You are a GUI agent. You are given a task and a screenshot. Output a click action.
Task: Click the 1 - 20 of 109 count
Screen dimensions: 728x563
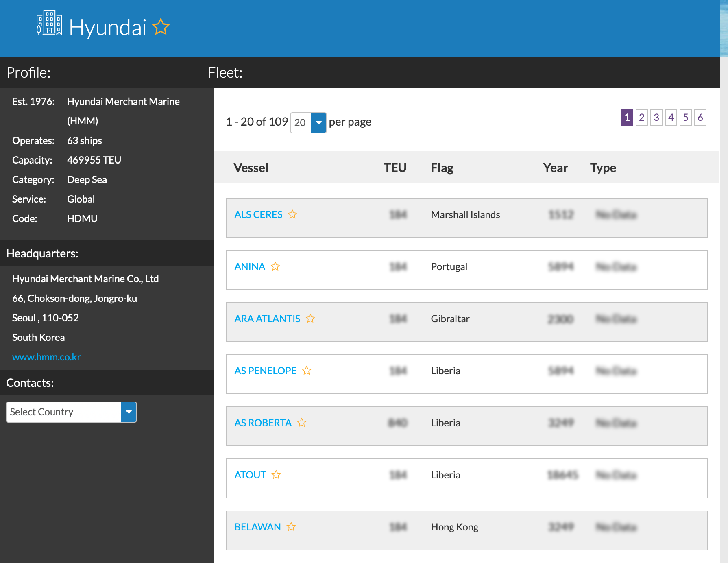(257, 122)
